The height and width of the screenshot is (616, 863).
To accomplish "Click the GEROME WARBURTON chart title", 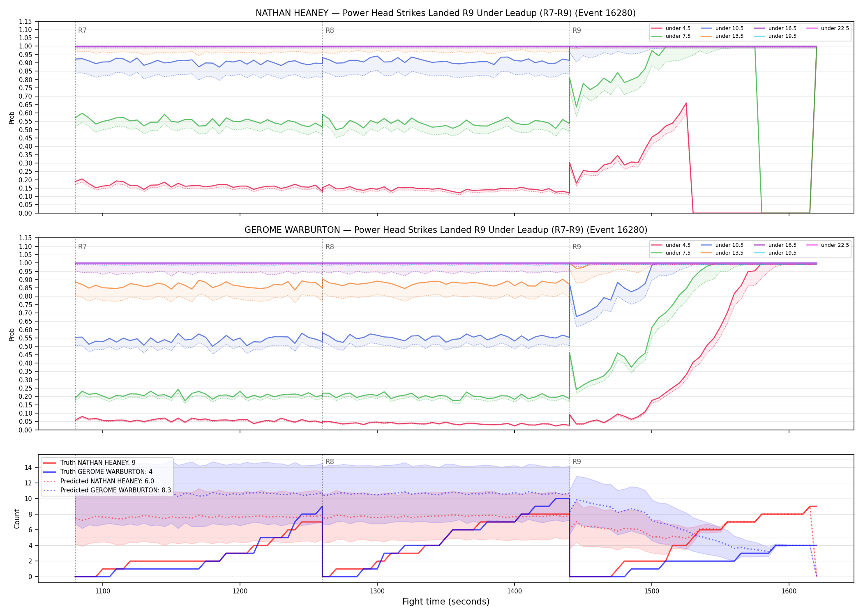I will (x=445, y=230).
